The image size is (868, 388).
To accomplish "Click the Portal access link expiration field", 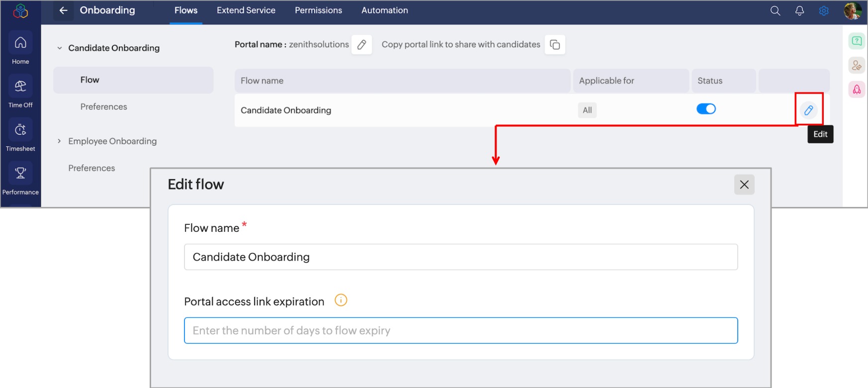I will coord(460,330).
